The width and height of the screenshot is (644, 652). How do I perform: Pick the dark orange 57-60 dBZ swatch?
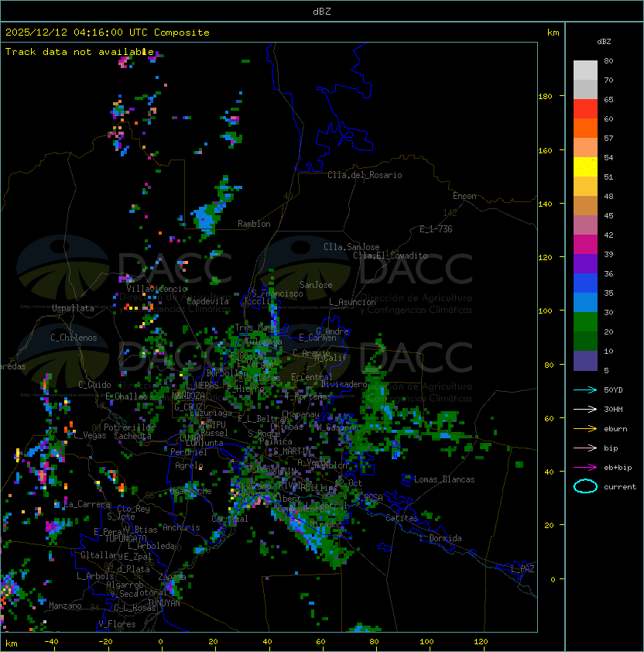pos(585,128)
